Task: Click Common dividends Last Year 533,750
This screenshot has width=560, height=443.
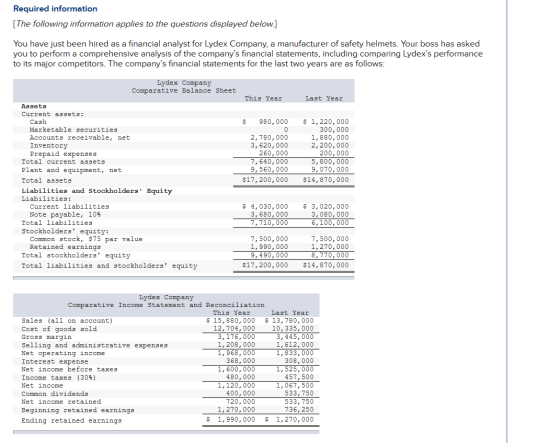Action: (x=299, y=393)
